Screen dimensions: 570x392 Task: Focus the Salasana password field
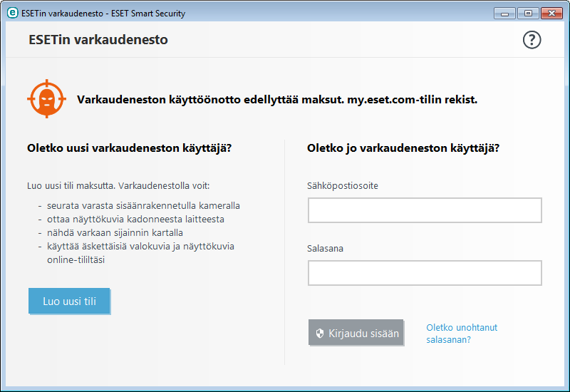[425, 273]
